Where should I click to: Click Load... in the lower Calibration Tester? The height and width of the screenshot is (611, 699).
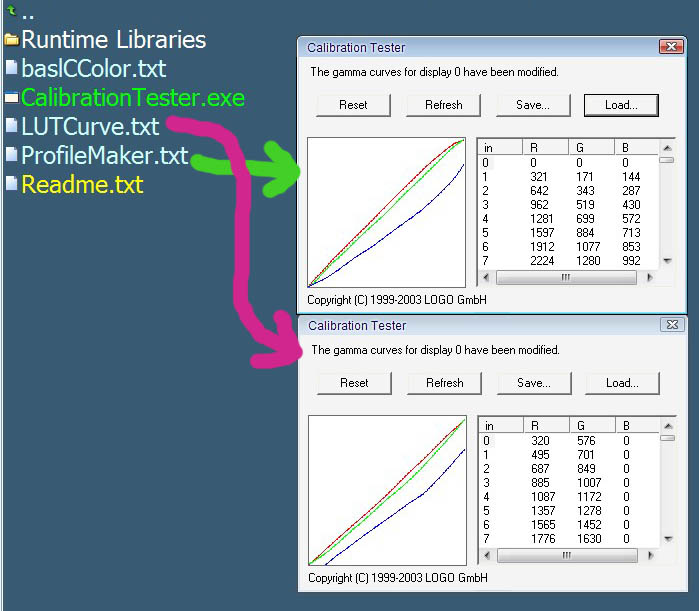[622, 383]
